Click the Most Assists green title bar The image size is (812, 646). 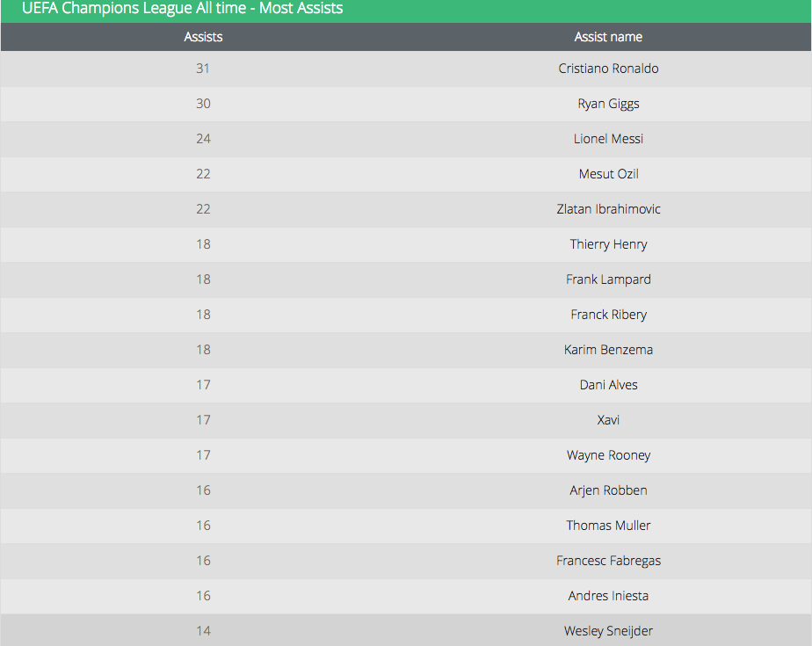406,11
